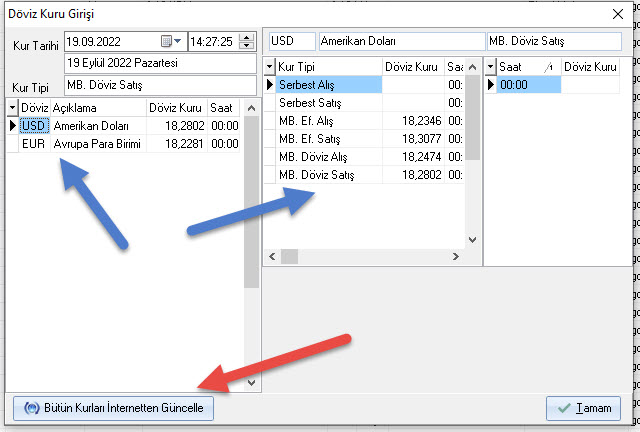
Task: Sort by the Döviz Kuru column in currency list
Action: point(175,107)
